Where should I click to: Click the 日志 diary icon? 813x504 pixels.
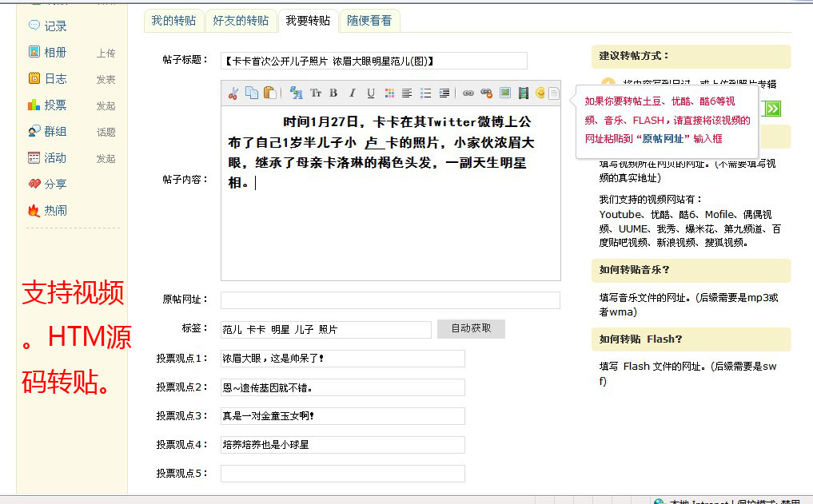tap(34, 78)
